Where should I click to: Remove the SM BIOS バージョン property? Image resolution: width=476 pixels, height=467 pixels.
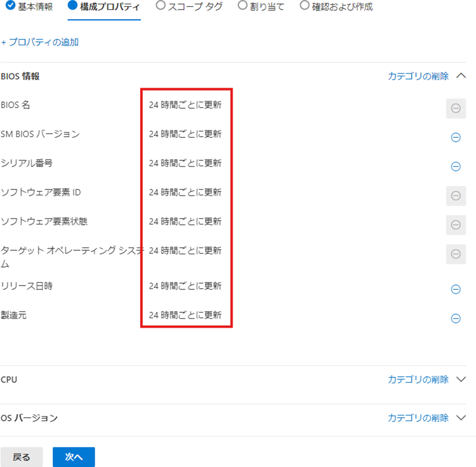tap(456, 137)
